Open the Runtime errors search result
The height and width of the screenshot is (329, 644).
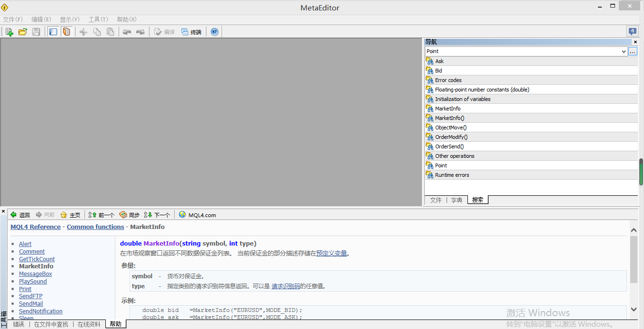(x=531, y=175)
